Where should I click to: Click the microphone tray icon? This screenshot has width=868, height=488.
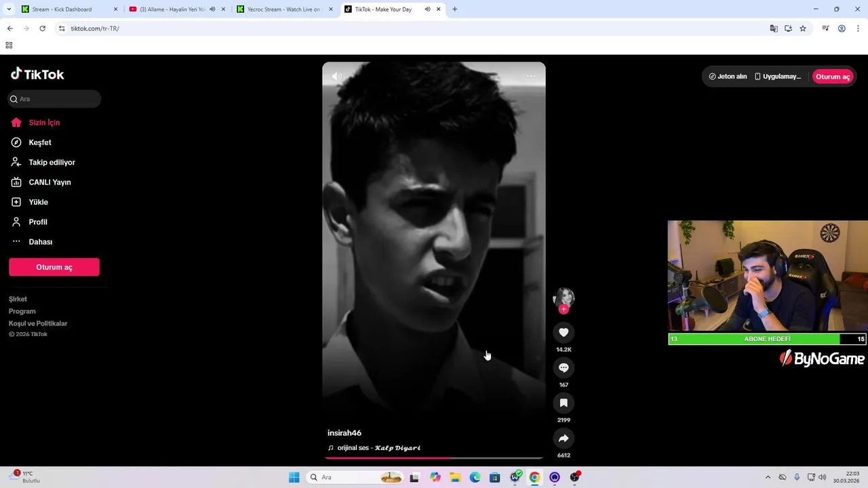click(797, 477)
